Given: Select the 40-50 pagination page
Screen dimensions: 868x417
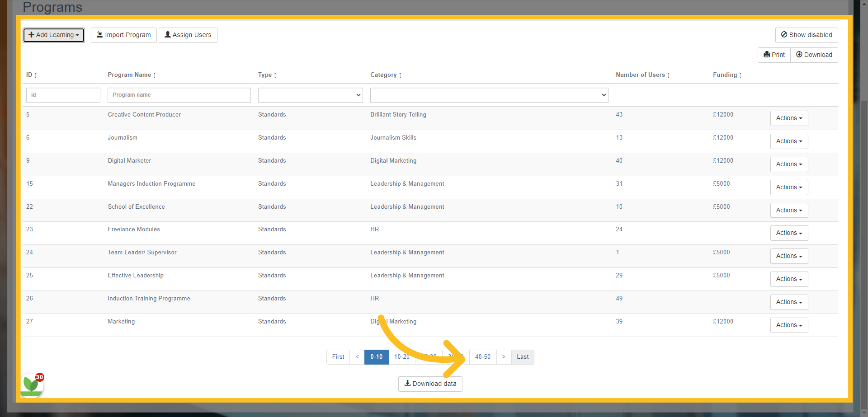Looking at the screenshot, I should 483,357.
